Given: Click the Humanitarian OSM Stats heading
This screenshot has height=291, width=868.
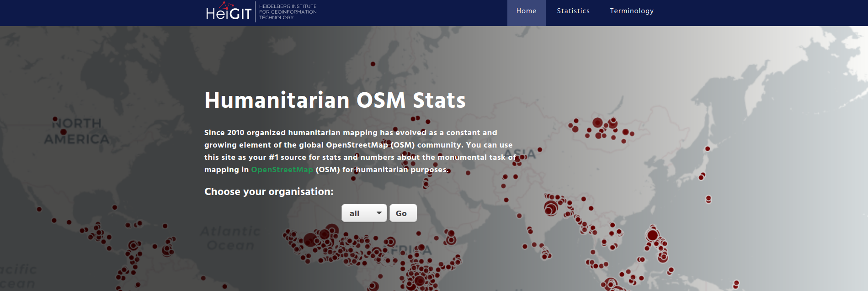Looking at the screenshot, I should tap(335, 100).
